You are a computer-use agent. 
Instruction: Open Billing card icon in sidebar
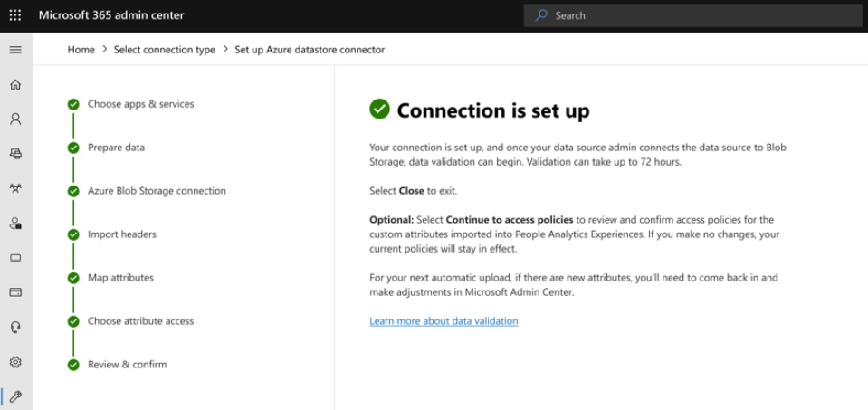click(15, 292)
